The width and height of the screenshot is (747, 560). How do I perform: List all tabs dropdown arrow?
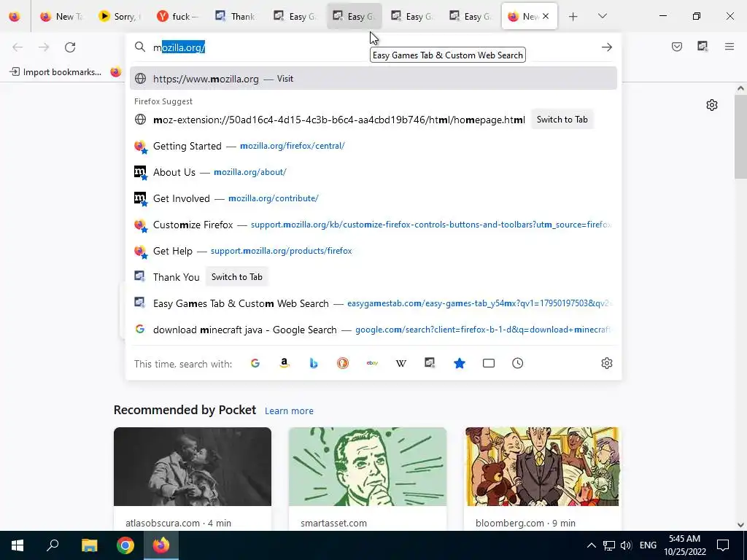[602, 16]
